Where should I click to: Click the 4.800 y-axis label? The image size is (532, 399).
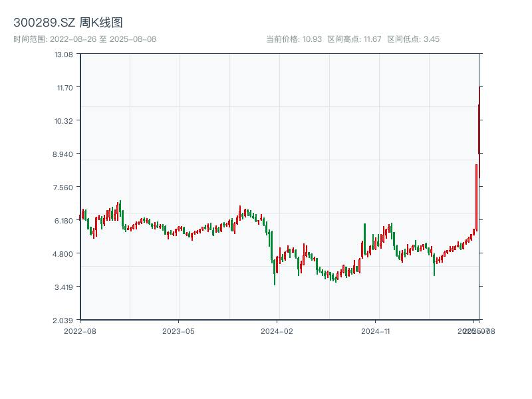coord(64,254)
